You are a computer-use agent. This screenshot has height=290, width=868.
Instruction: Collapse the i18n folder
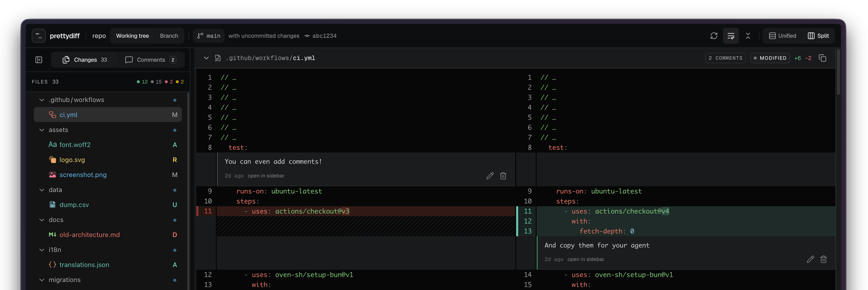point(42,249)
